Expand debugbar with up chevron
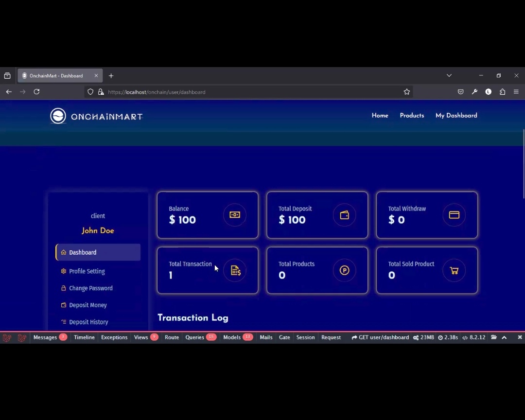Image resolution: width=525 pixels, height=420 pixels. (504, 337)
